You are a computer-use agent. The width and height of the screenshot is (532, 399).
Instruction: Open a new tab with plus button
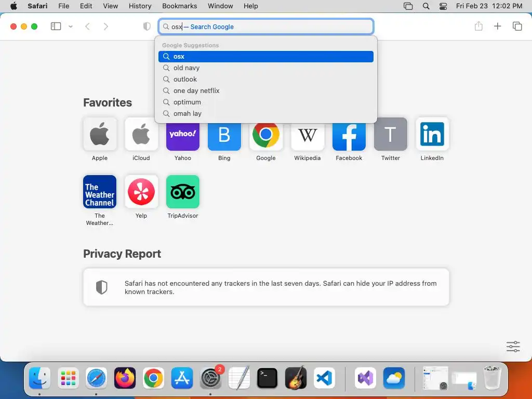[x=497, y=26]
